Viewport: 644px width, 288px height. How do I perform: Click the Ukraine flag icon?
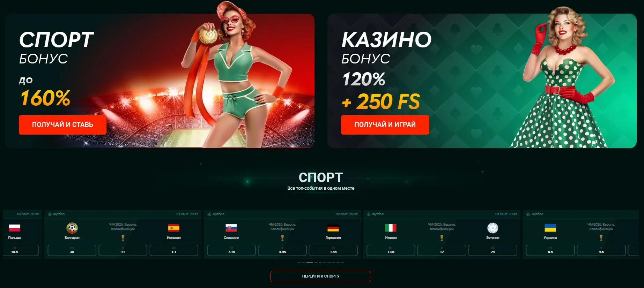click(x=550, y=228)
